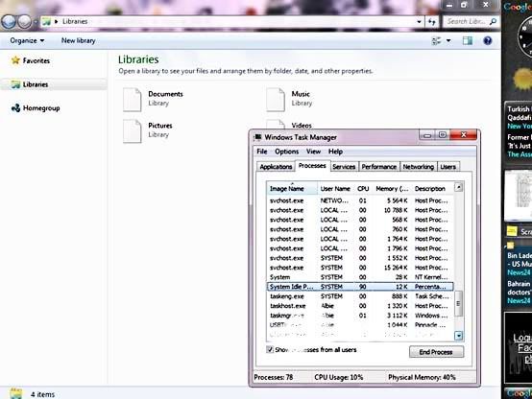Open the address bar history dropdown arrow
The height and width of the screenshot is (399, 532).
[x=419, y=22]
